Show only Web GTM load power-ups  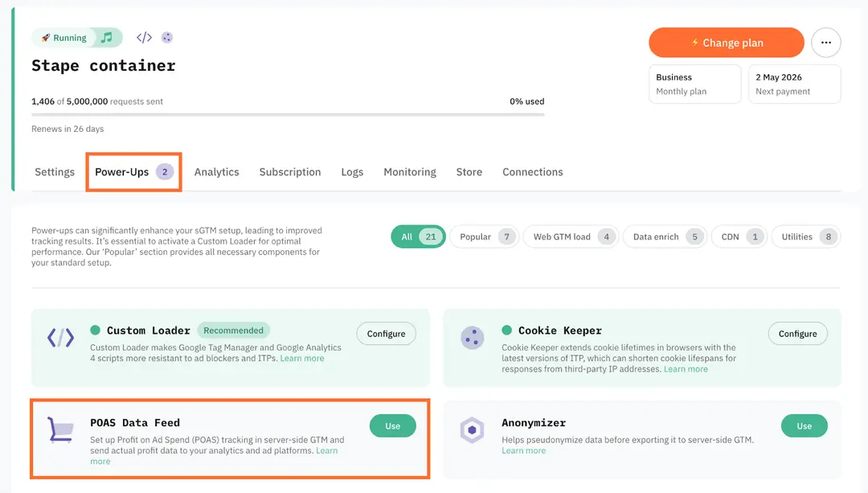[x=571, y=236]
